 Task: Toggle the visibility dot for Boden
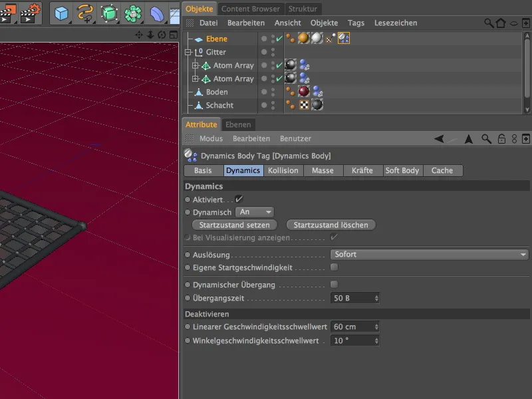tap(264, 92)
